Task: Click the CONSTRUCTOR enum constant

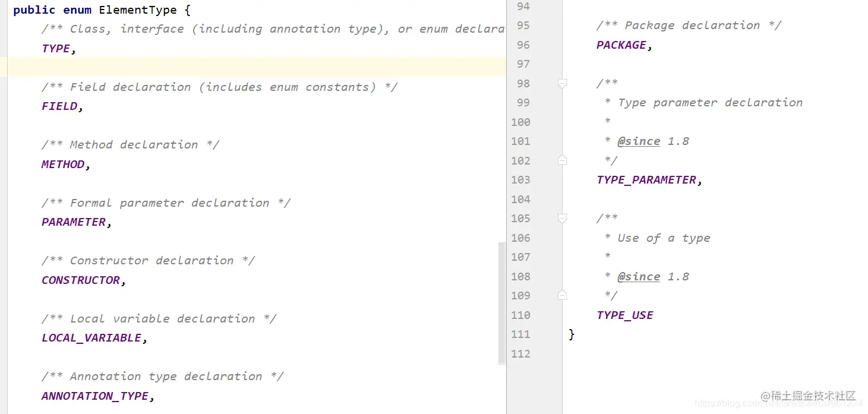Action: (x=81, y=280)
